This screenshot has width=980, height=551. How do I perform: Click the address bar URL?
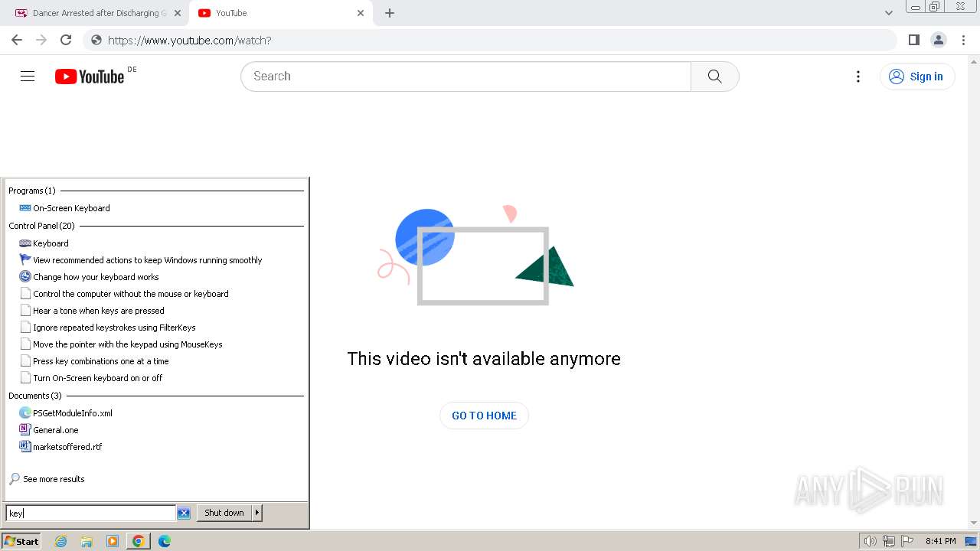(x=190, y=41)
